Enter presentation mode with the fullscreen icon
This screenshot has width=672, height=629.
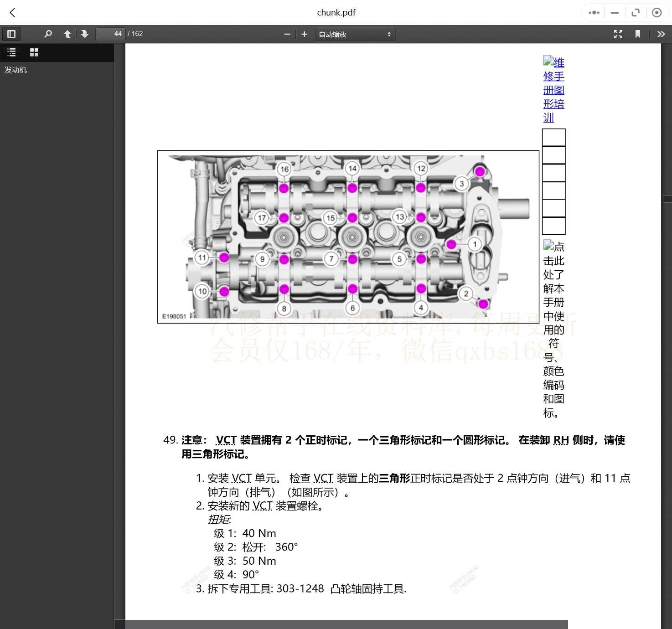(x=618, y=34)
